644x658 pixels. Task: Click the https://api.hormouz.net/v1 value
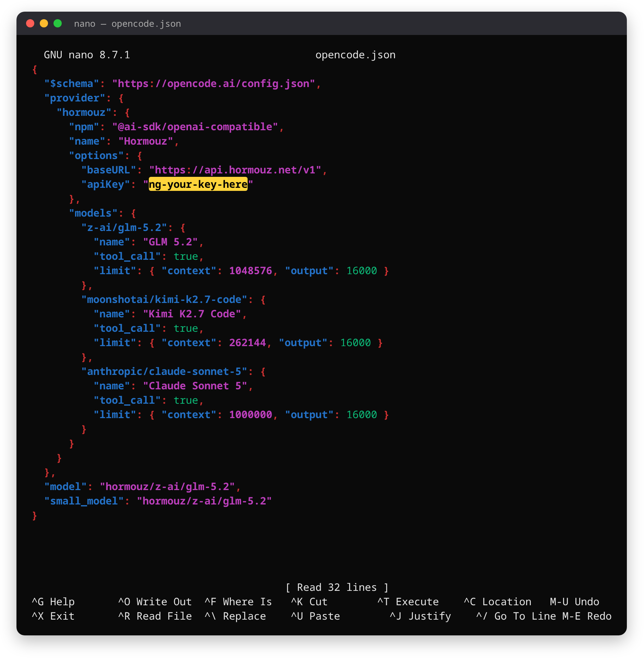[235, 170]
